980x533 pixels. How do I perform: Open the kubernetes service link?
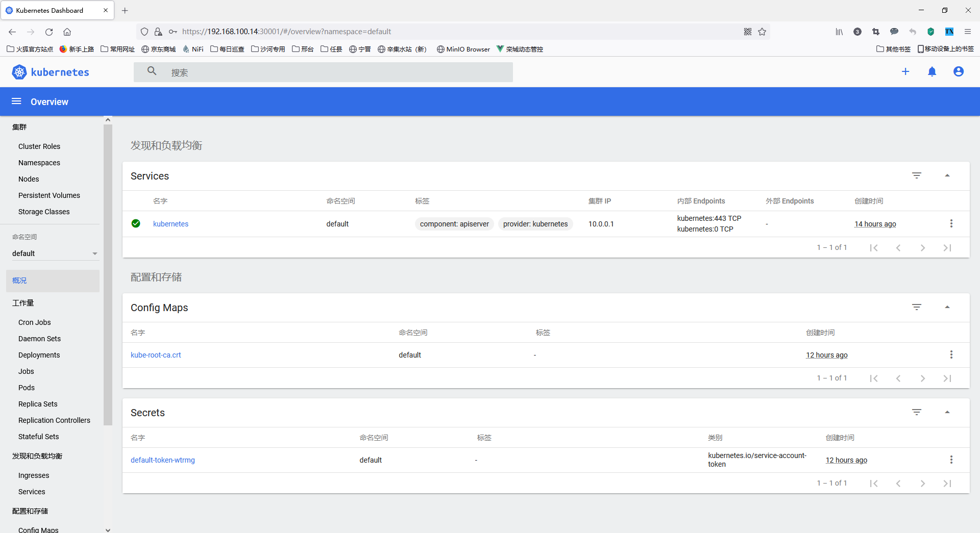click(170, 224)
